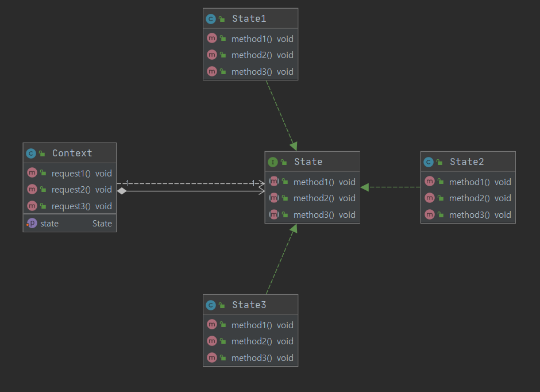Click the abstract method icon beside method1() in State
The width and height of the screenshot is (540, 392).
(273, 182)
